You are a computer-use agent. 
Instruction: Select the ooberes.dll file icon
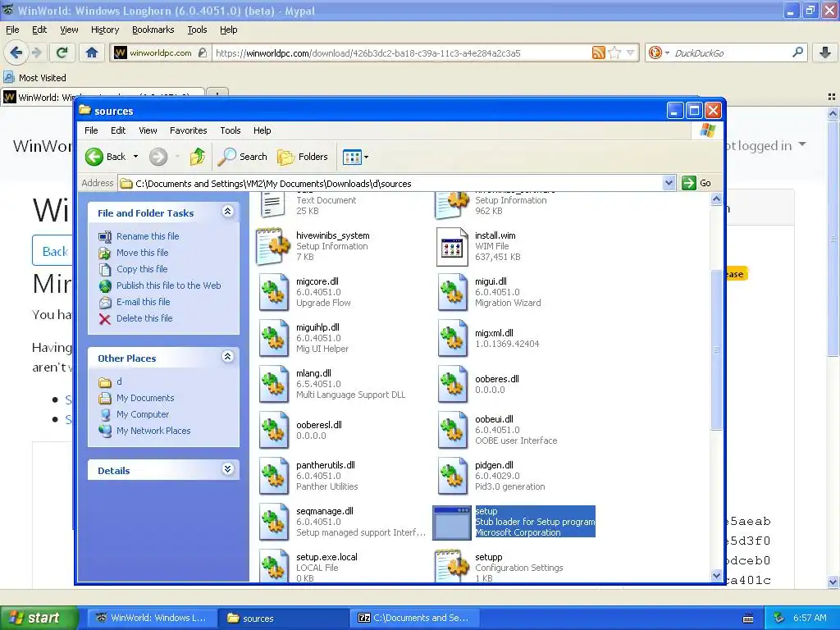click(x=452, y=384)
